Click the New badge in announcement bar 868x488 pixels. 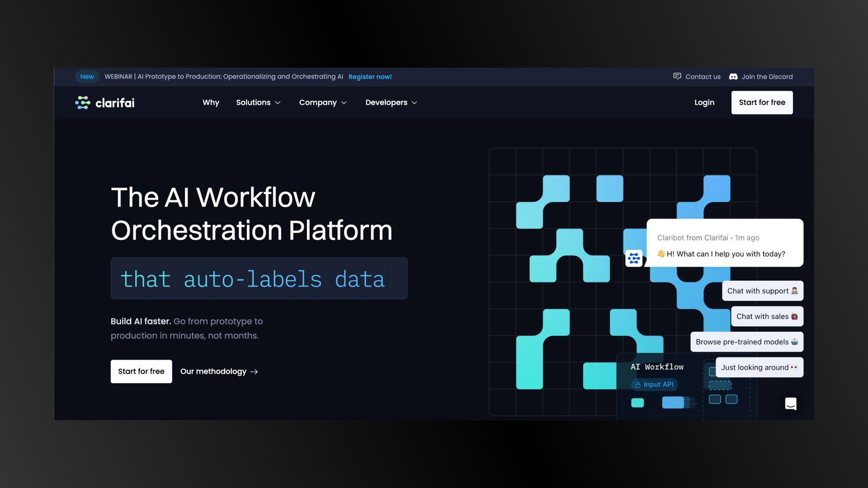coord(87,77)
